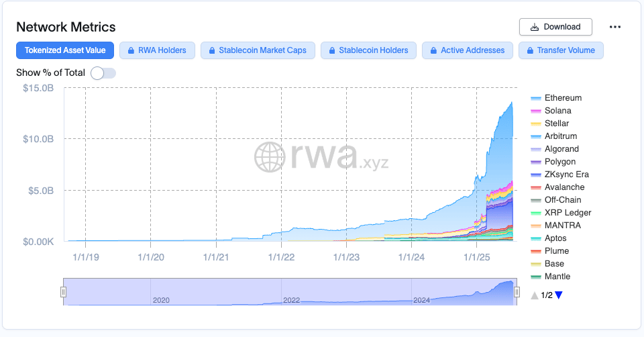Image resolution: width=644 pixels, height=337 pixels.
Task: Click the lock icon on Active Addresses
Action: coord(433,50)
